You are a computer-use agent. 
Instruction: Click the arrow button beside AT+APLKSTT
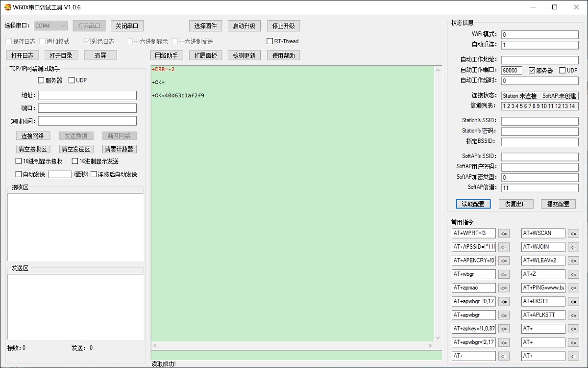(573, 315)
